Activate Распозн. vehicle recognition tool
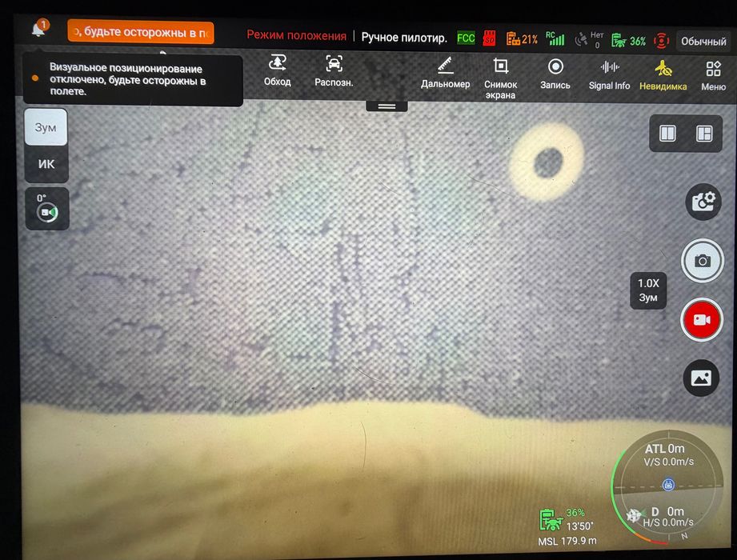 click(334, 71)
